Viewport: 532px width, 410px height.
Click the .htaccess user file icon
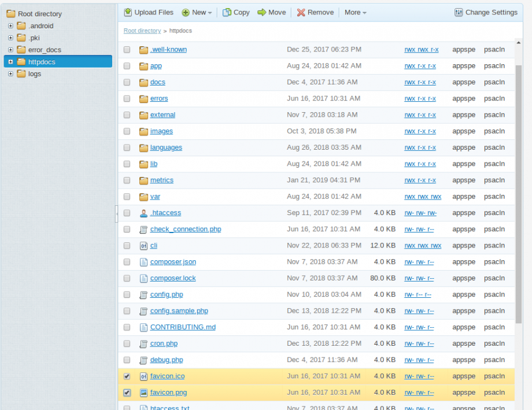144,213
